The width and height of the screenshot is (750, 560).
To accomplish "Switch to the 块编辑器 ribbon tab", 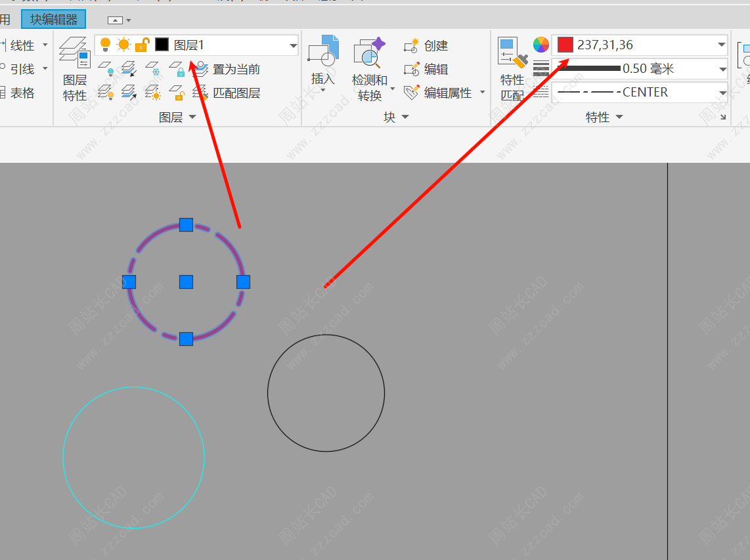I will (53, 20).
